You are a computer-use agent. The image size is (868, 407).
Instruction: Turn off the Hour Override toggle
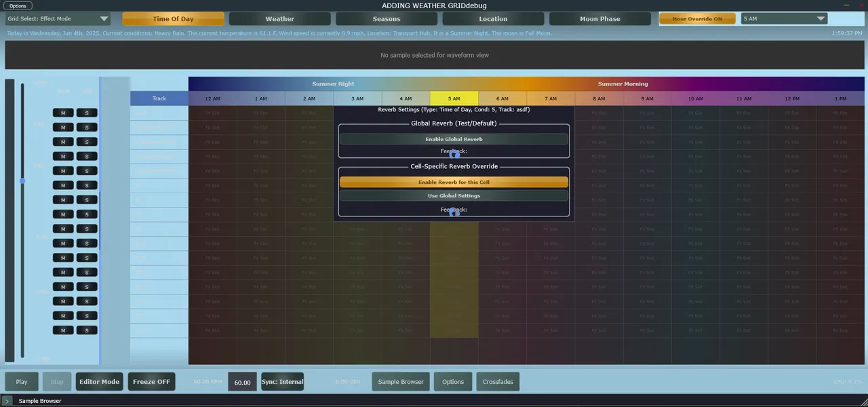(697, 19)
